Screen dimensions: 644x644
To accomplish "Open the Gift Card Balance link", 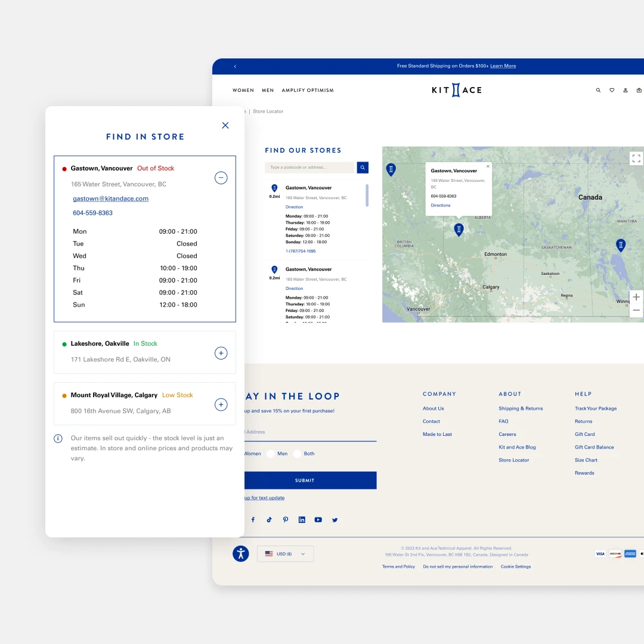I will point(595,447).
